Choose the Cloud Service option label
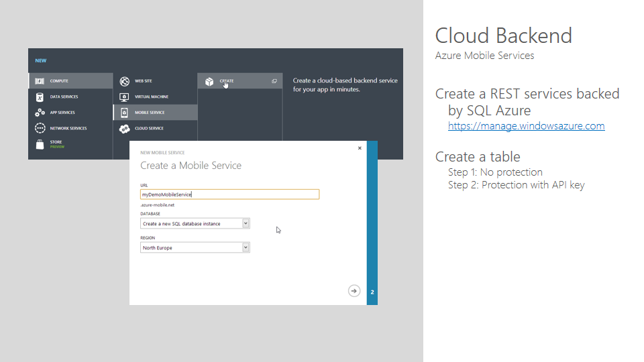 pos(149,129)
